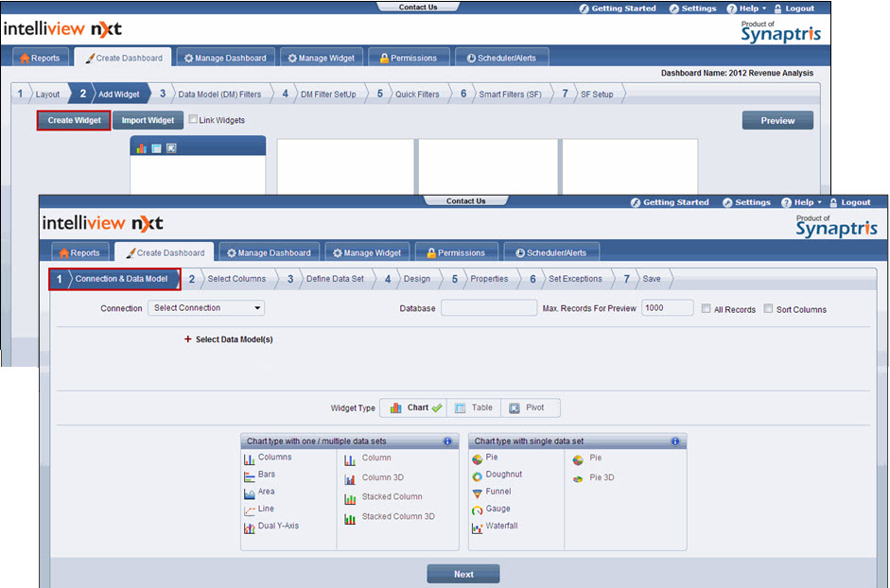Screen dimensions: 890x588
Task: Choose the Stacked Column 3D subtype
Action: 390,517
